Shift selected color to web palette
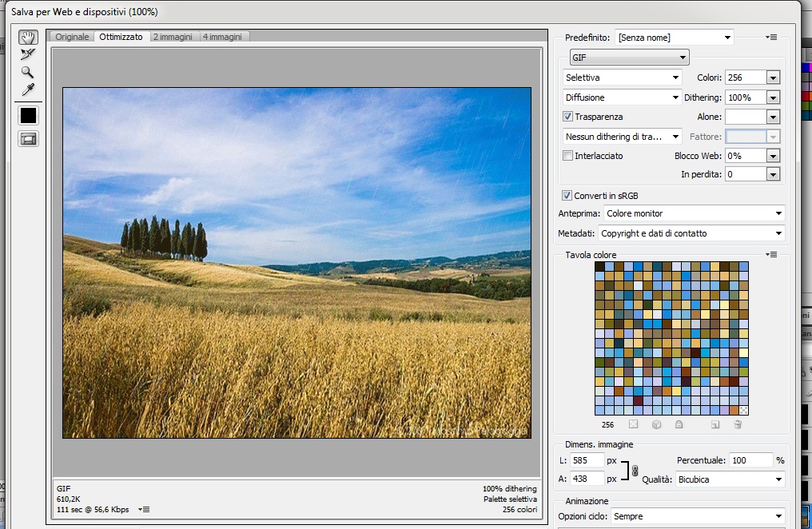Viewport: 812px width, 529px height. tap(656, 425)
